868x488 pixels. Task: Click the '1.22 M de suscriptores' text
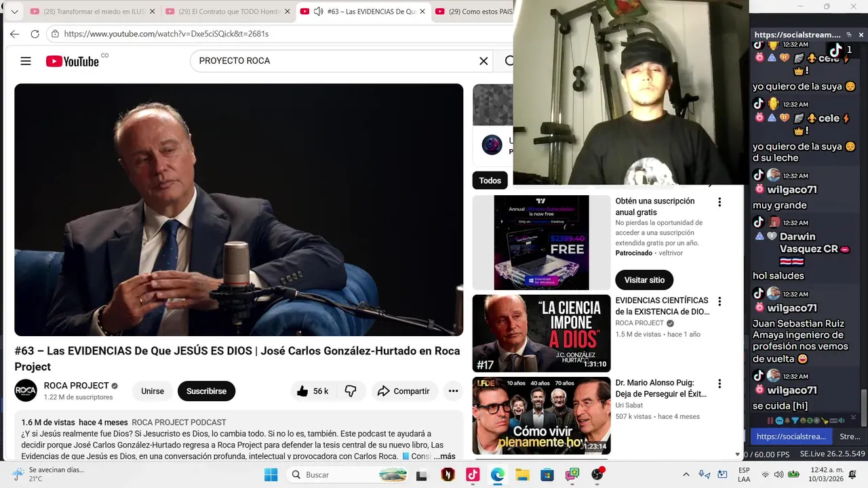[x=78, y=397]
